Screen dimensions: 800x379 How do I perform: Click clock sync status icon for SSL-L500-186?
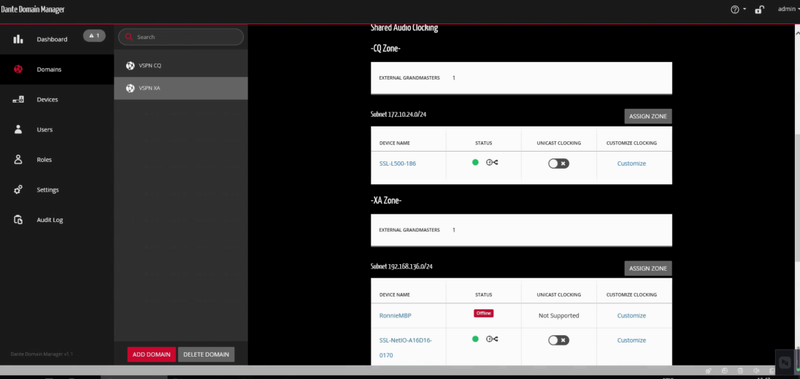pos(492,163)
